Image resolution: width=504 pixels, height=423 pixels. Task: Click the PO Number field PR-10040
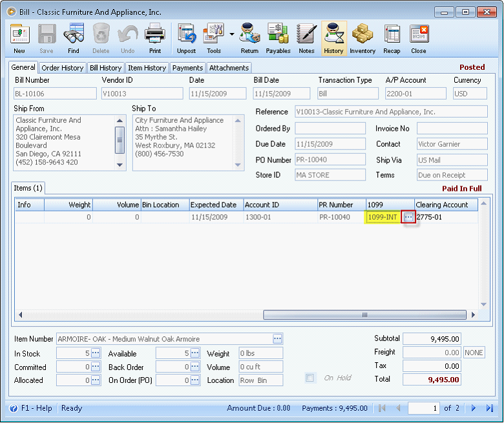click(x=330, y=160)
